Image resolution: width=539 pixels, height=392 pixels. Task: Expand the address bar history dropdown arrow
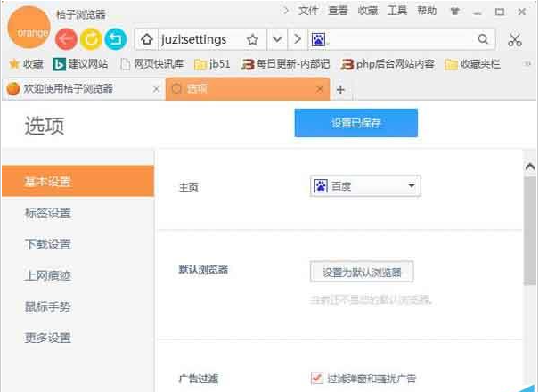(x=277, y=40)
